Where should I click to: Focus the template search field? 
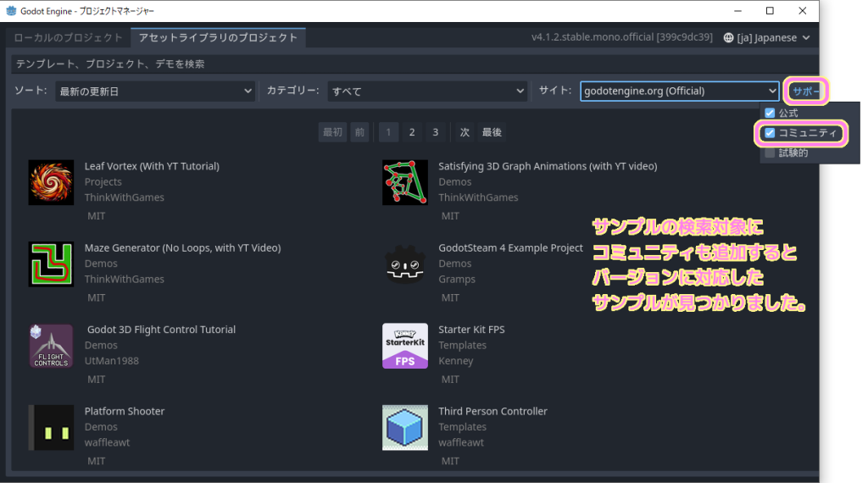[415, 64]
